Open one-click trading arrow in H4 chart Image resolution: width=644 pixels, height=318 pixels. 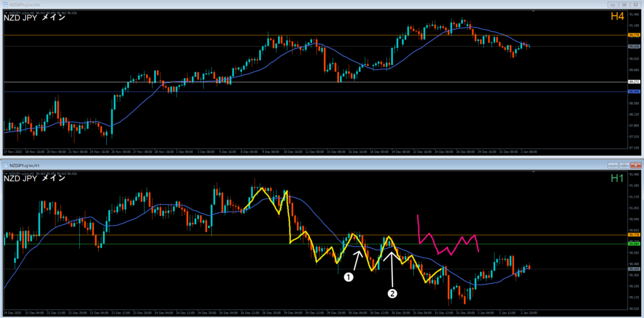(x=5, y=13)
